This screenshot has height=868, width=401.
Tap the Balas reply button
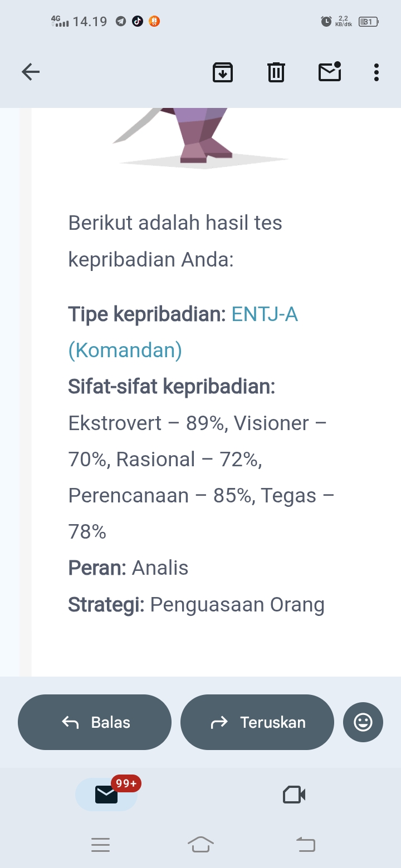(95, 722)
